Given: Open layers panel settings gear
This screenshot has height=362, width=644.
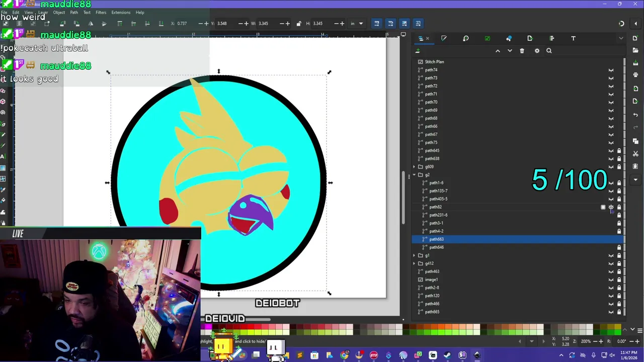Looking at the screenshot, I should pyautogui.click(x=537, y=51).
